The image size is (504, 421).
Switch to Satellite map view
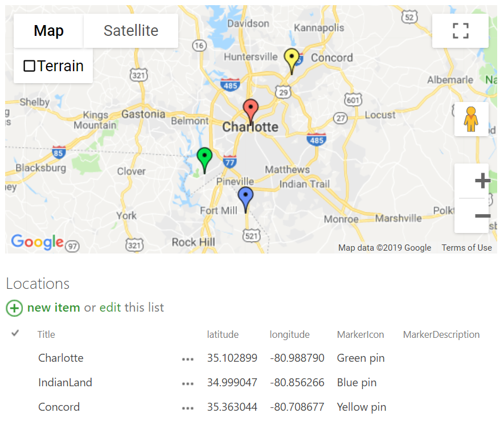click(131, 31)
